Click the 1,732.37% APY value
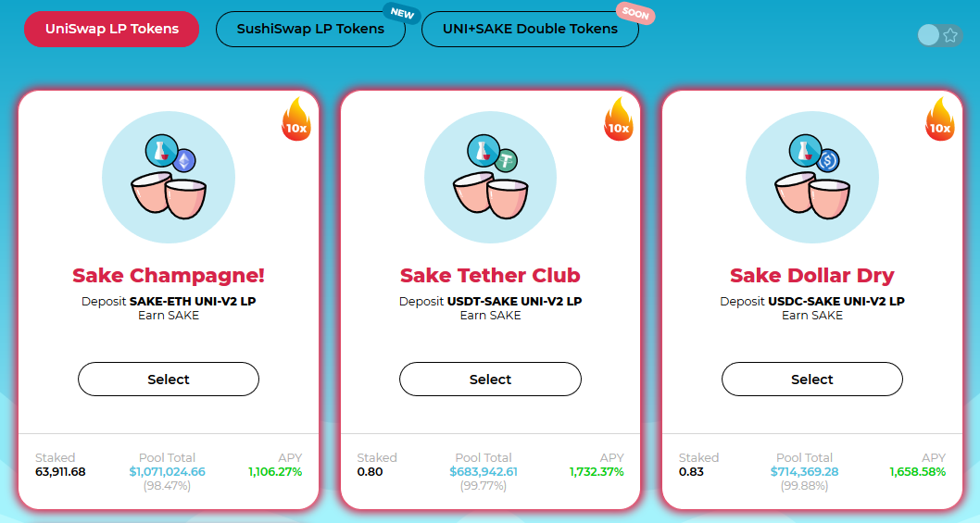This screenshot has height=523, width=980. [597, 472]
